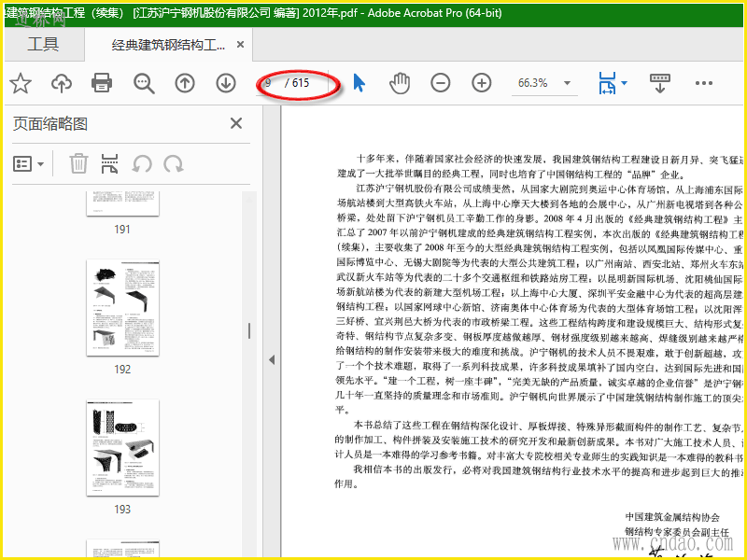Click the 页面缩略图 panel title
The height and width of the screenshot is (560, 747).
pyautogui.click(x=50, y=124)
